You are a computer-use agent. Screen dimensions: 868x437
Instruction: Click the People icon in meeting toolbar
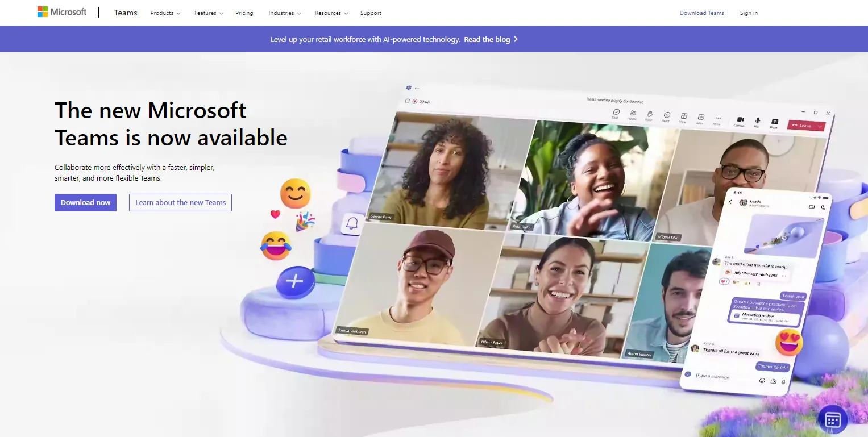coord(633,114)
